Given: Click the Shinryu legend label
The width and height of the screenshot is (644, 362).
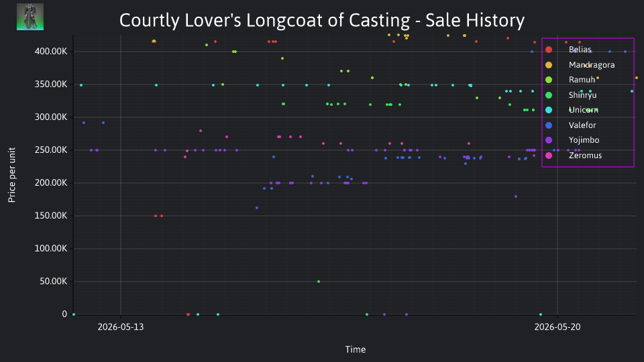Looking at the screenshot, I should [582, 95].
